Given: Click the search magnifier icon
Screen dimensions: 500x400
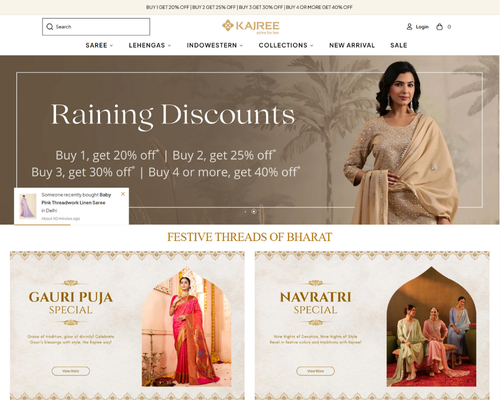Looking at the screenshot, I should tap(50, 27).
